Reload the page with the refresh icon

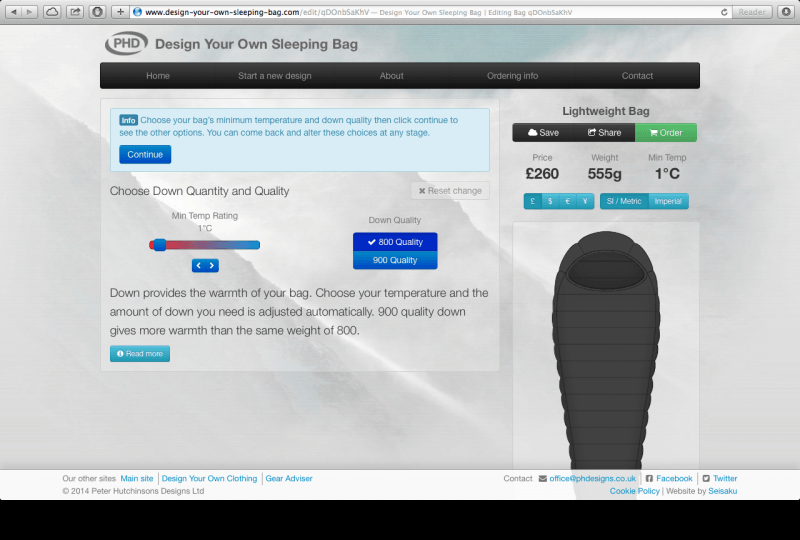[724, 12]
